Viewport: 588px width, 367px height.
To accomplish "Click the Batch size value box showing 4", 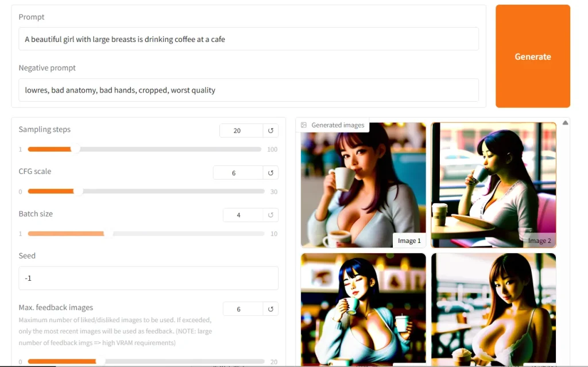I will tap(240, 215).
